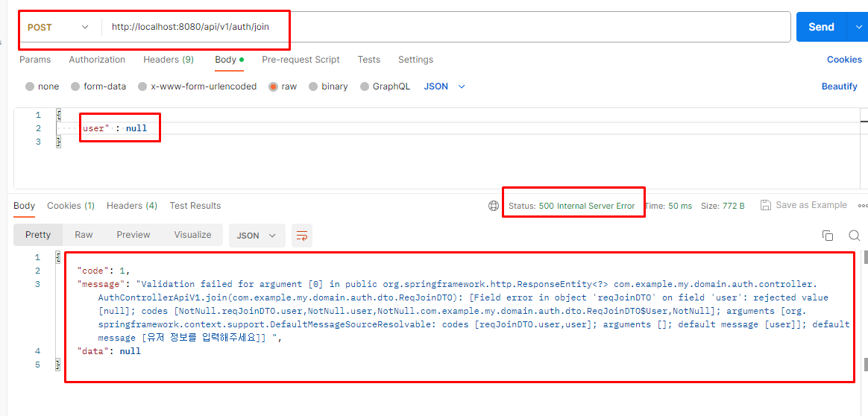868x416 pixels.
Task: Select the request Body tab
Action: 229,59
